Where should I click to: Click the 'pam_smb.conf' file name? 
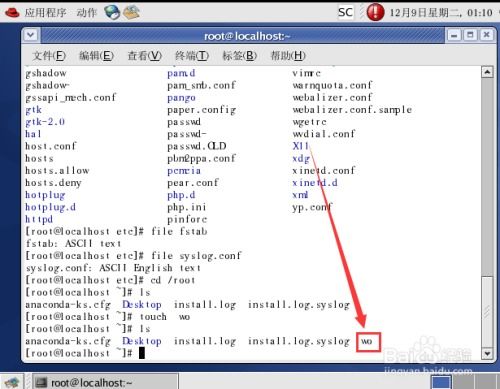[x=202, y=85]
